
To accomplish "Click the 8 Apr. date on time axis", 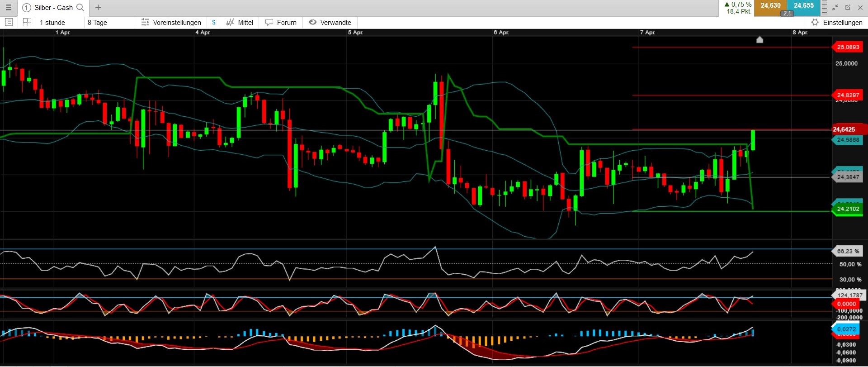I will pyautogui.click(x=800, y=33).
